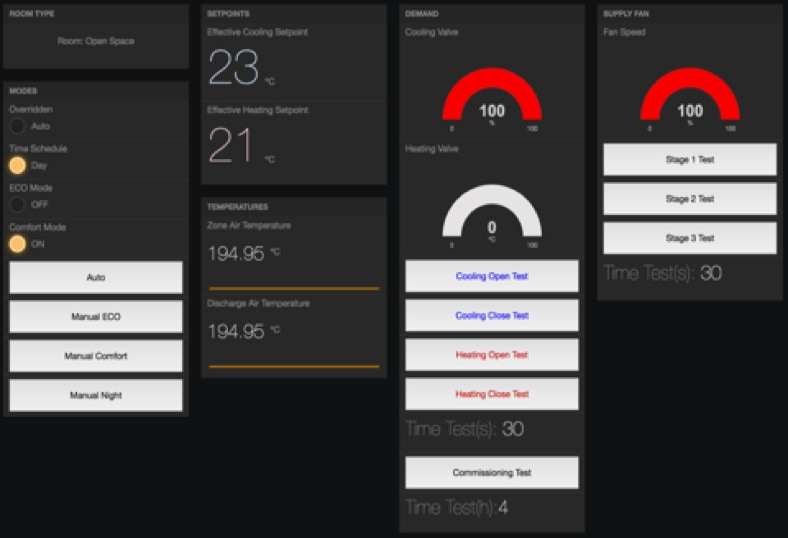Start the Cooling Open Test
Viewport: 788px width, 538px height.
pos(491,276)
